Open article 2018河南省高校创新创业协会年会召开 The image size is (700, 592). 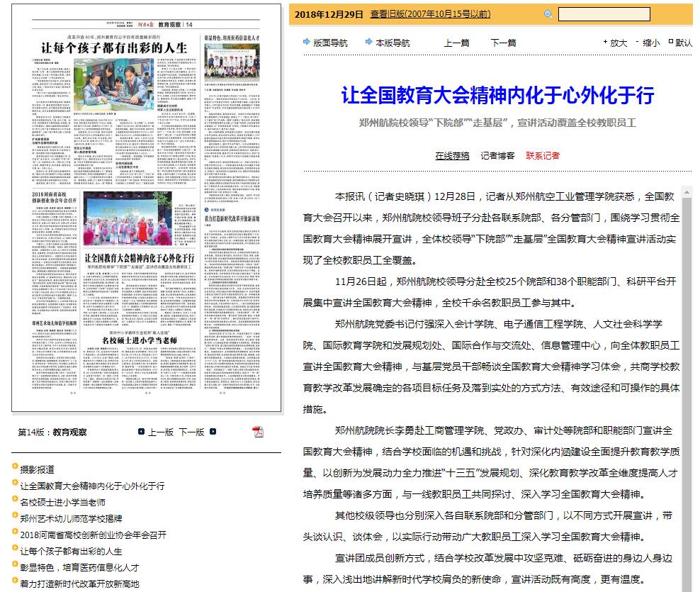pos(94,535)
